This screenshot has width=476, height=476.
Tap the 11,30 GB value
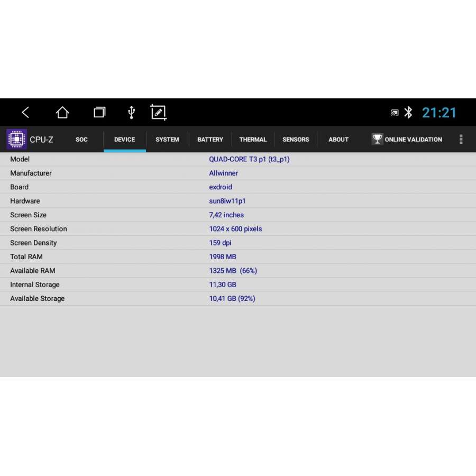click(223, 285)
